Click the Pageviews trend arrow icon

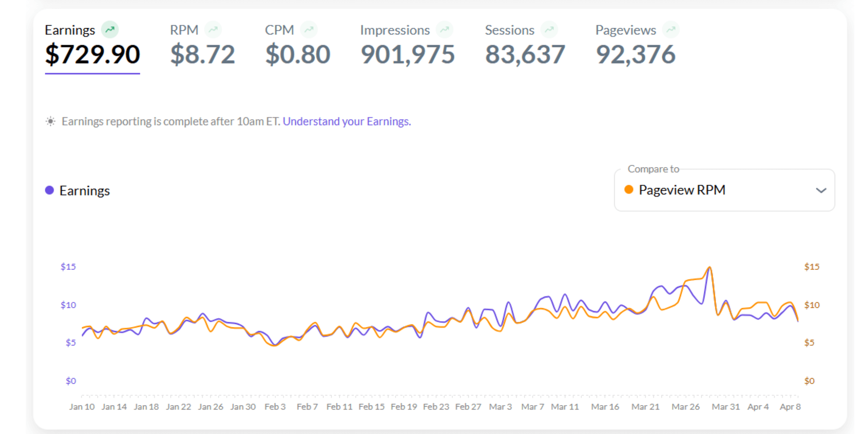pyautogui.click(x=671, y=29)
